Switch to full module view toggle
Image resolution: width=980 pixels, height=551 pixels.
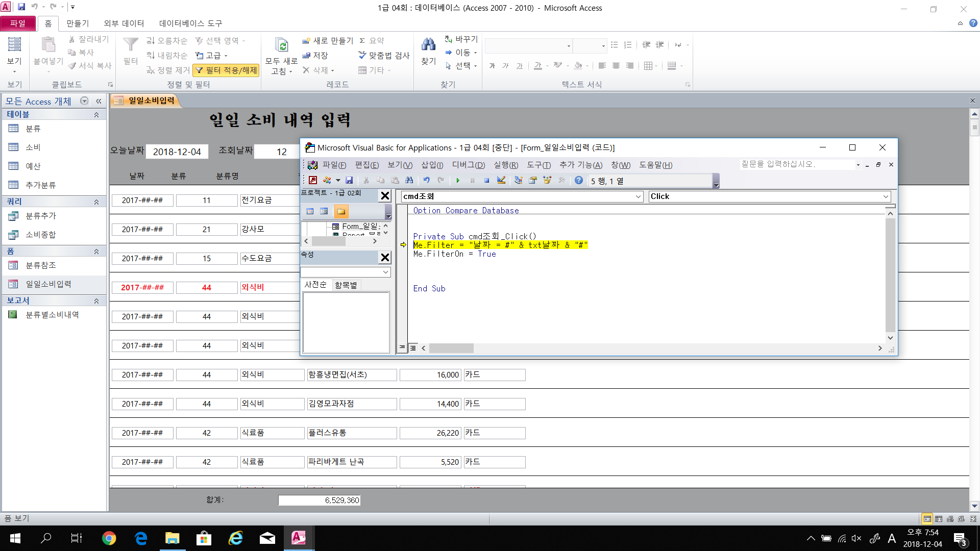tap(412, 348)
